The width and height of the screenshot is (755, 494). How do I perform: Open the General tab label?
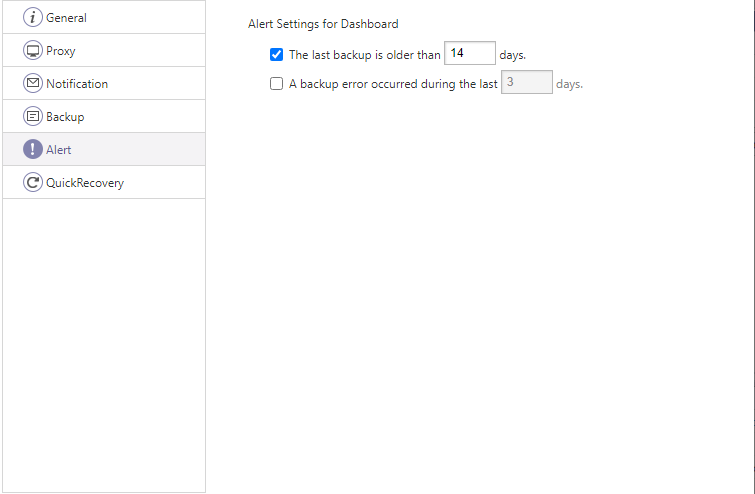tap(66, 18)
